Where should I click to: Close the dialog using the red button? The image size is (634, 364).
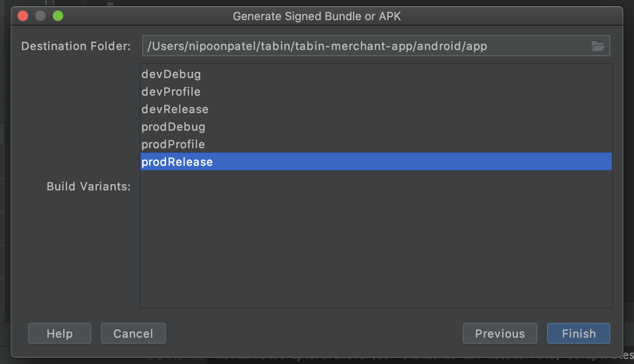point(23,16)
